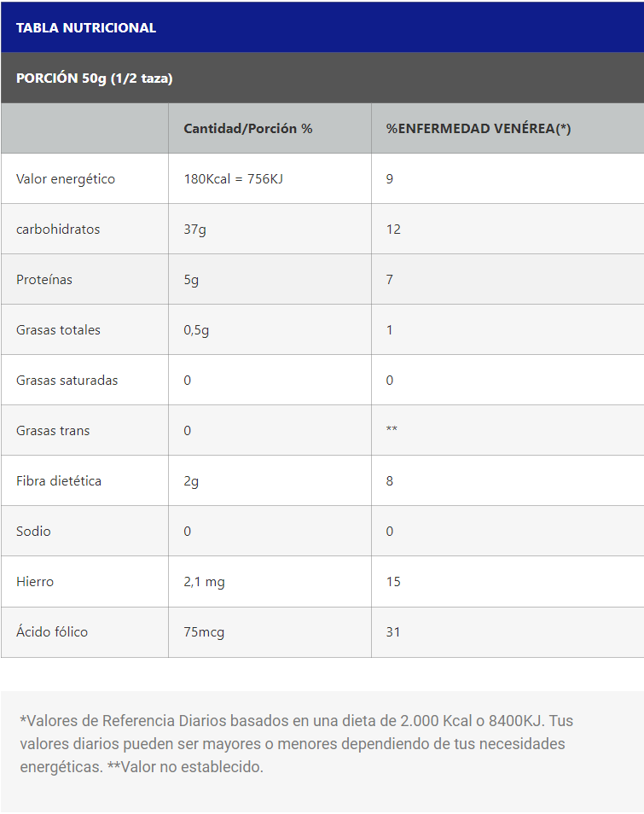644x814 pixels.
Task: Click the 0,5g fat amount
Action: (196, 329)
